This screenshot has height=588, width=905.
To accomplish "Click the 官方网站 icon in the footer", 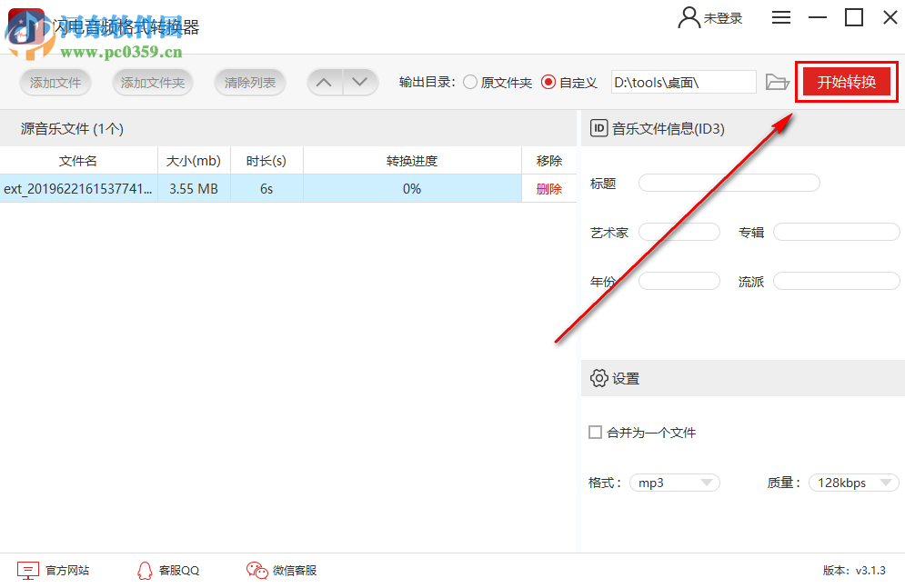I will point(28,570).
